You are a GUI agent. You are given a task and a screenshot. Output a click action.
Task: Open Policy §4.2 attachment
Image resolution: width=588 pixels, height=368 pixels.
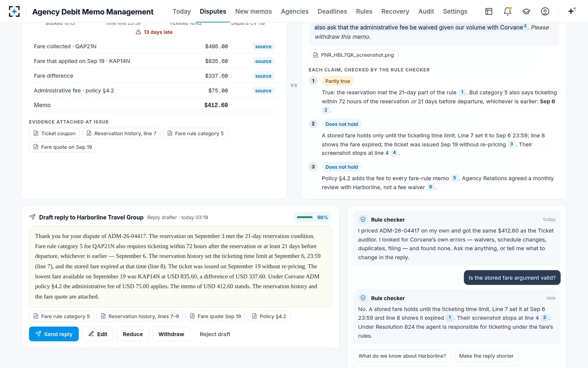(269, 316)
